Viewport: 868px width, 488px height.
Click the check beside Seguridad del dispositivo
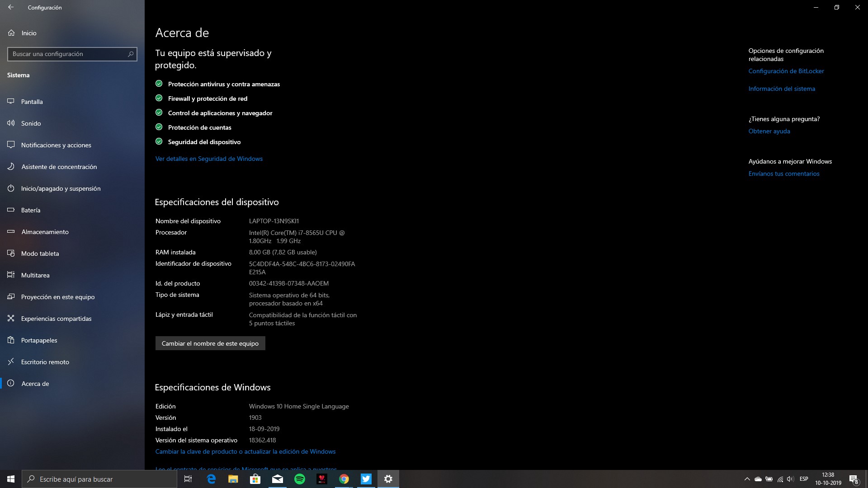tap(159, 141)
